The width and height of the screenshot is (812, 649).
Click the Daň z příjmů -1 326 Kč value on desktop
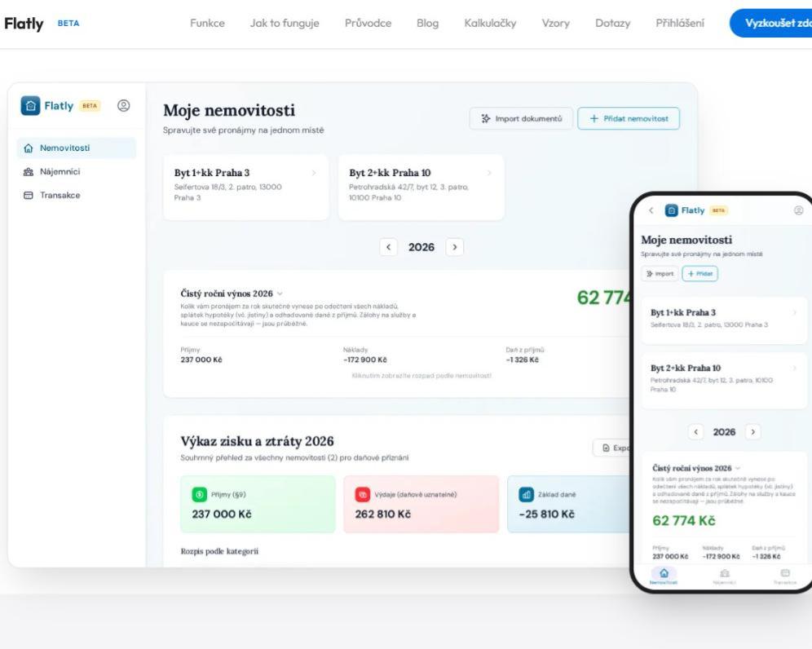[x=522, y=360]
